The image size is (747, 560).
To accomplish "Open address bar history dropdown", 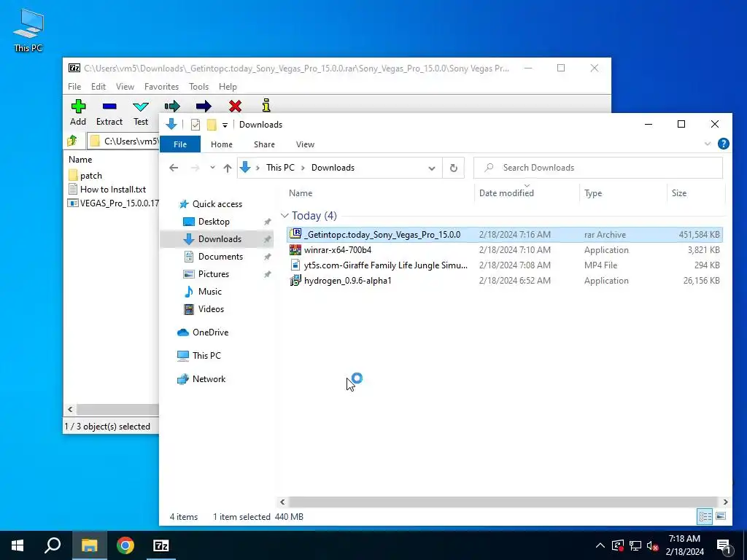I will coord(432,168).
